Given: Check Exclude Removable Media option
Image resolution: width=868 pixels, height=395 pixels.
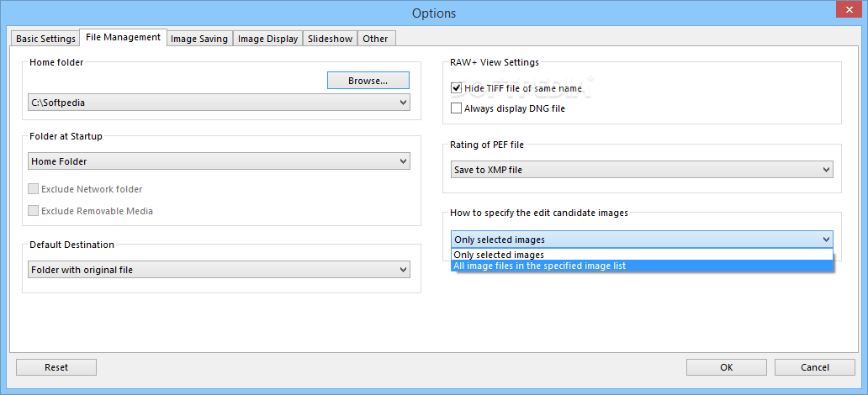Looking at the screenshot, I should click(x=33, y=211).
